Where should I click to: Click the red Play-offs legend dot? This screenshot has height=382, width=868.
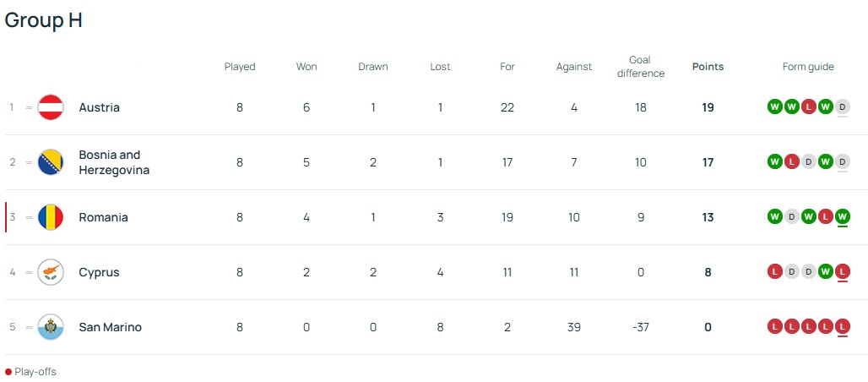point(8,372)
